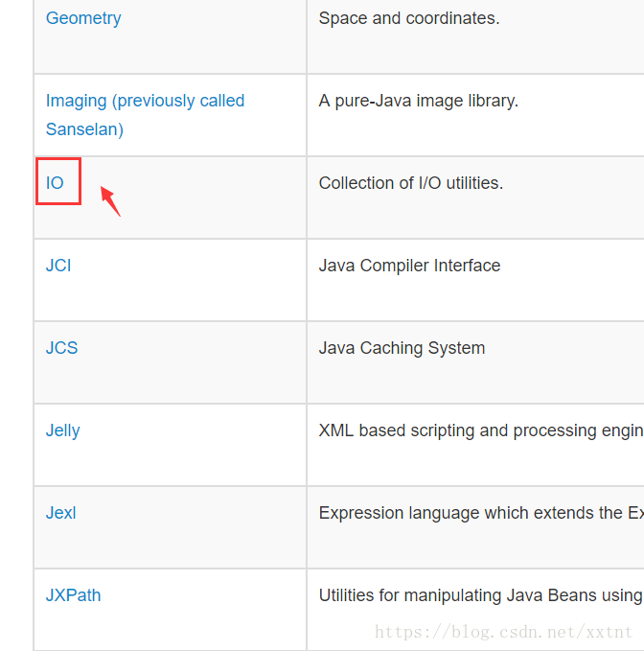
Task: Click the red highlight box around IO
Action: [x=58, y=181]
